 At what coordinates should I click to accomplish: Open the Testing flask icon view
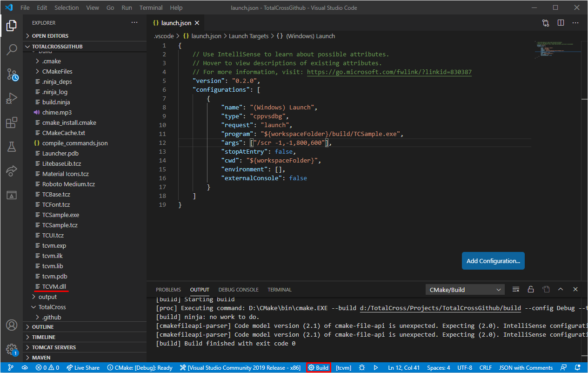(x=12, y=147)
